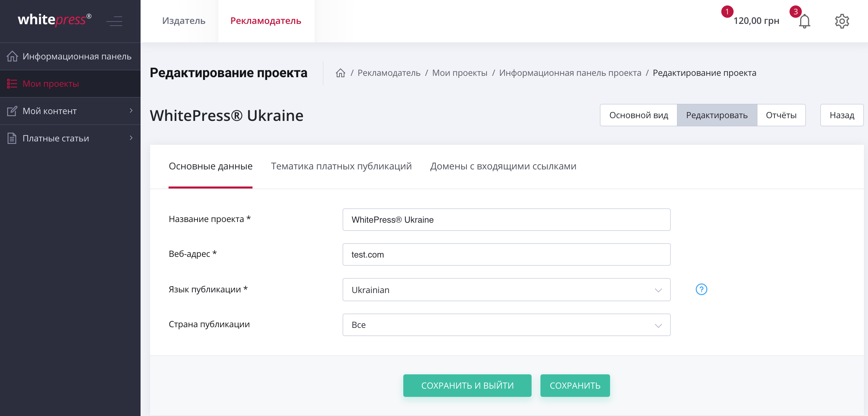Screen dimensions: 868x416
Task: Focus the Название проекта input field
Action: [x=506, y=220]
